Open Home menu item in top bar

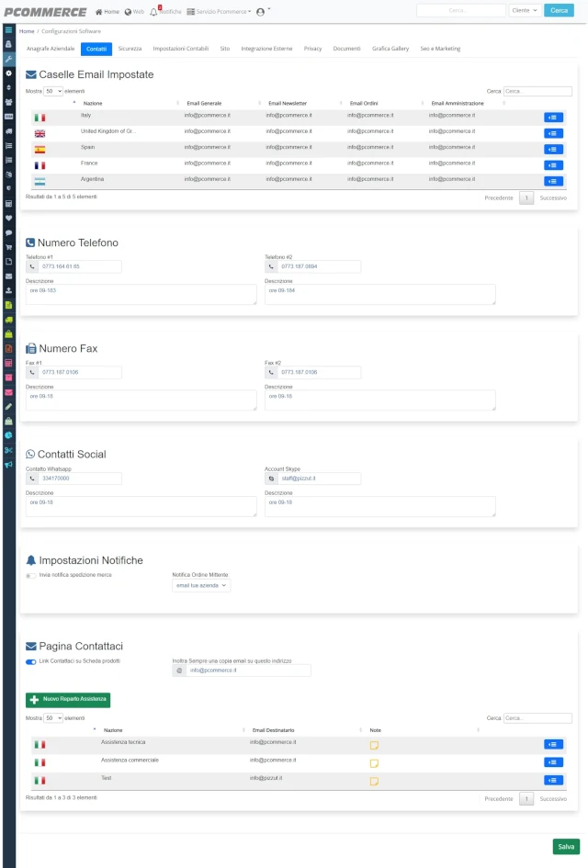coord(107,12)
